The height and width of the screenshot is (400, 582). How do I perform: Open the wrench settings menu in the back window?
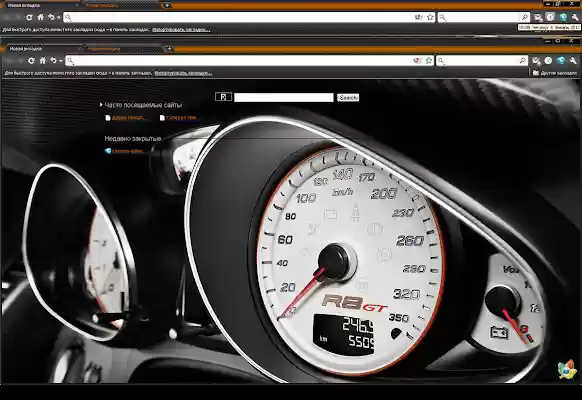[575, 17]
